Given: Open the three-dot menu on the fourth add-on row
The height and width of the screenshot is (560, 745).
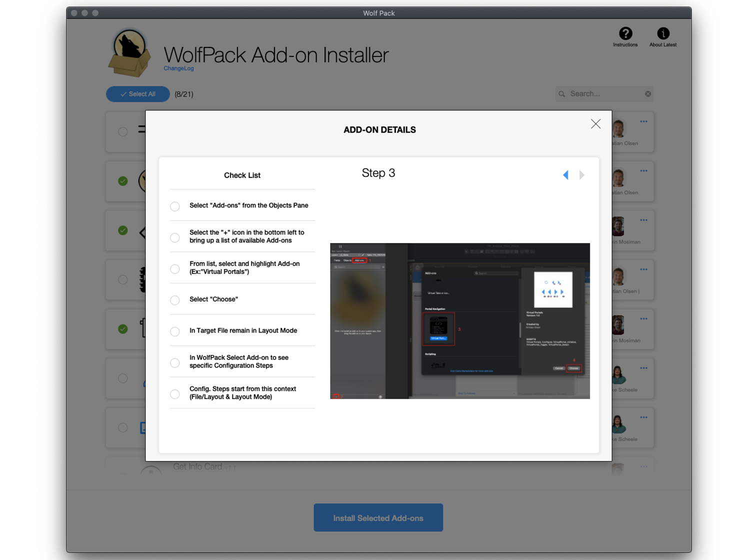Looking at the screenshot, I should click(643, 269).
